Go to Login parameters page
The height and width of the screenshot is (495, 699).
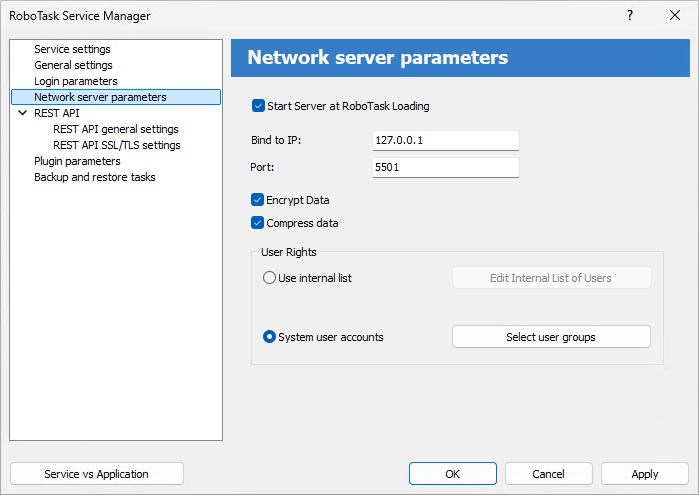76,81
